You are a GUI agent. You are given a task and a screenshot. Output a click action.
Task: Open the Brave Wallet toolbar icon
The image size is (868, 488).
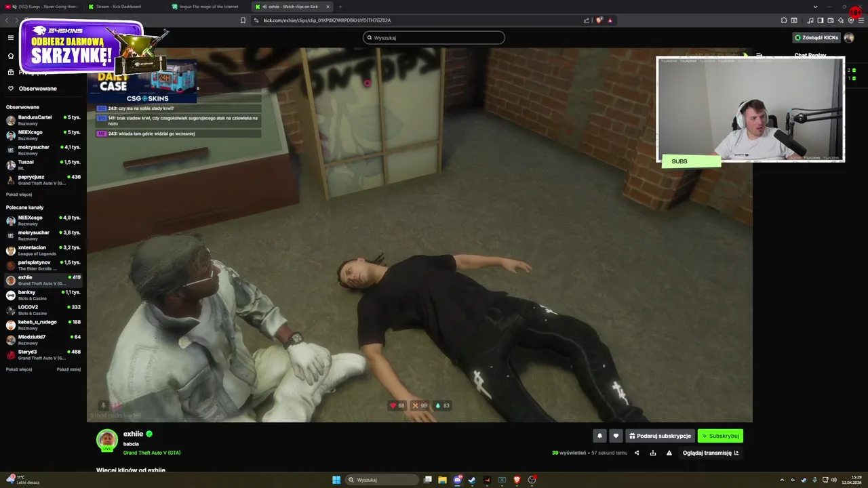click(x=830, y=20)
